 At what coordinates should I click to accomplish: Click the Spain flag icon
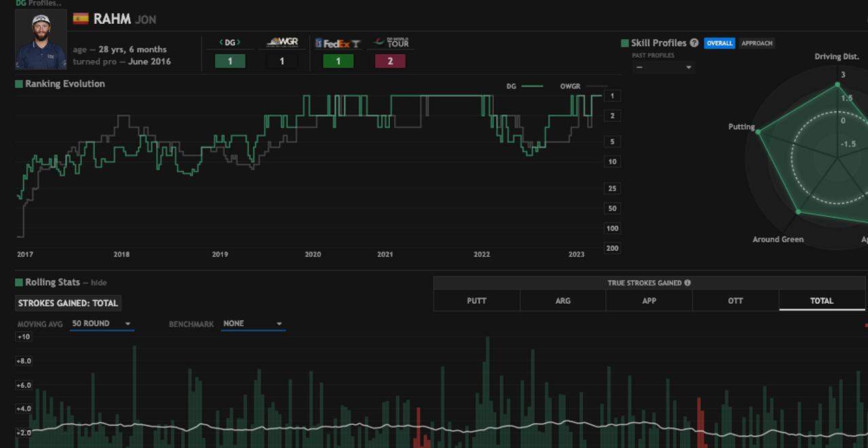[81, 19]
